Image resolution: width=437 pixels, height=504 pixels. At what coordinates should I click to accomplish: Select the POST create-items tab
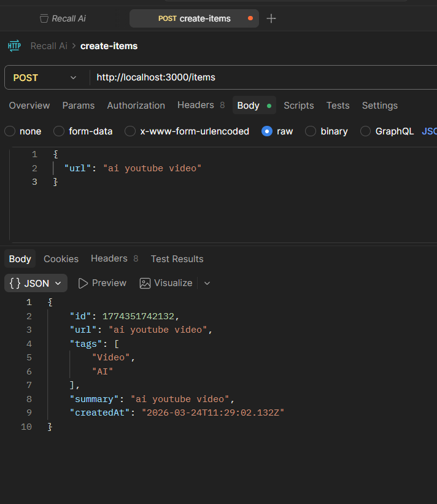click(x=194, y=18)
